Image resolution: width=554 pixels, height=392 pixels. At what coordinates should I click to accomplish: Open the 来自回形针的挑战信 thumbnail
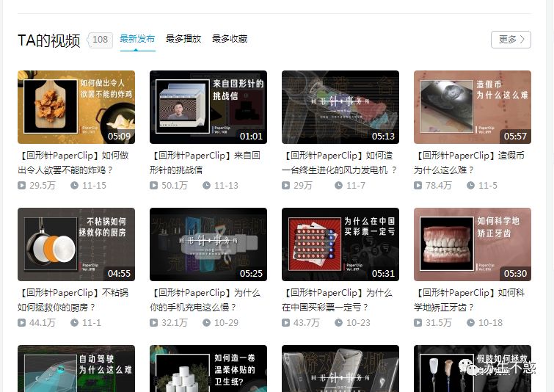pos(208,107)
